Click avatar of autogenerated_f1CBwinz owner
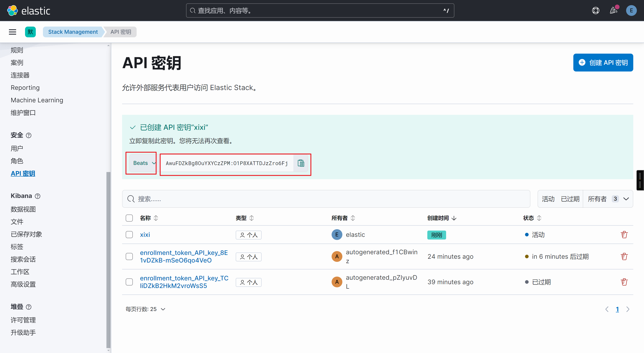 coord(337,256)
